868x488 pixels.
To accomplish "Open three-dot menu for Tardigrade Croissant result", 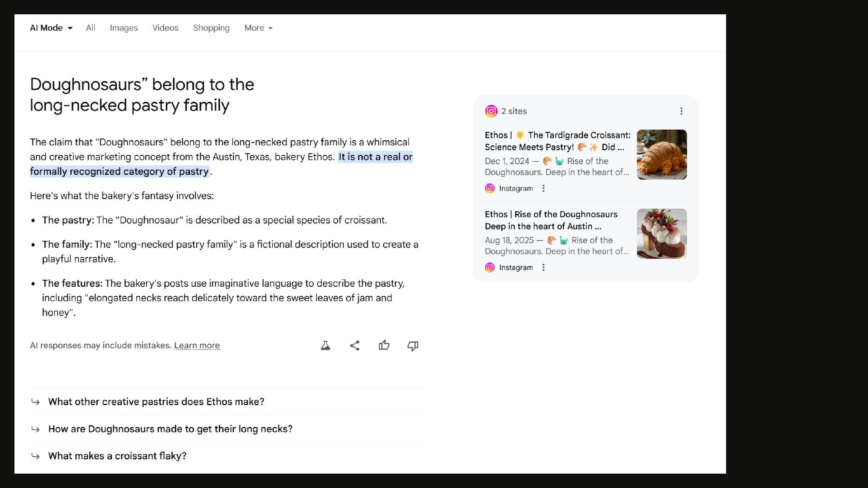I will click(x=543, y=188).
